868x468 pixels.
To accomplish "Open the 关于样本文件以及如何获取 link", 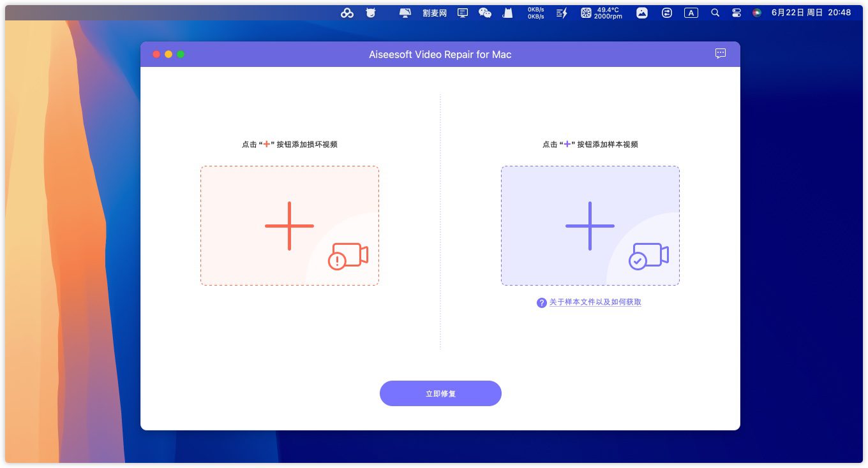I will (595, 302).
